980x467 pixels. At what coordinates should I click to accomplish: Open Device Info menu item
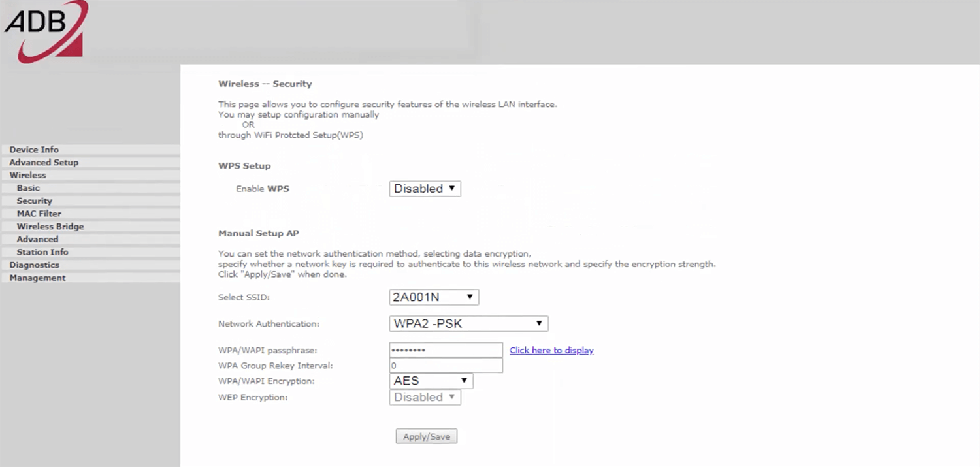[x=34, y=150]
